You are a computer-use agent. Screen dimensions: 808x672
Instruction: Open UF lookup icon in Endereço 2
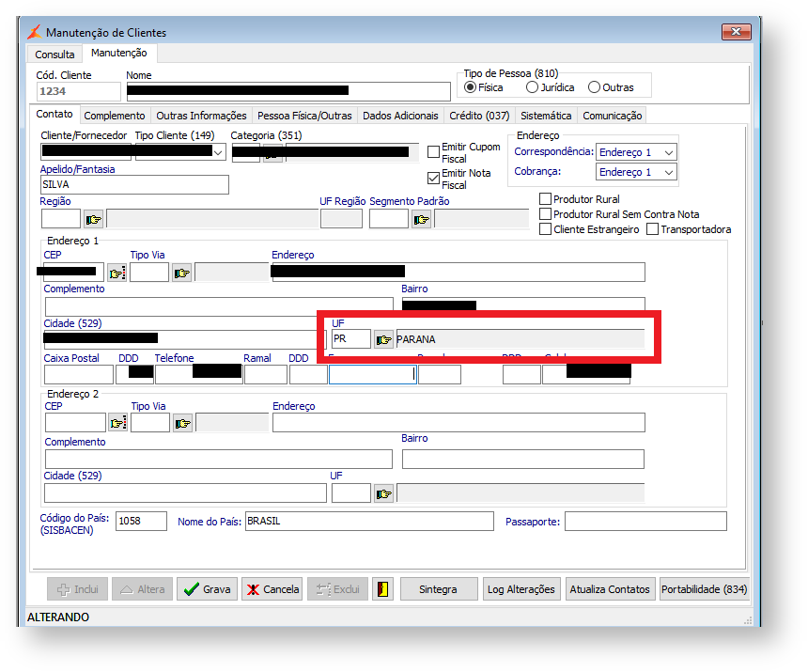click(x=384, y=493)
